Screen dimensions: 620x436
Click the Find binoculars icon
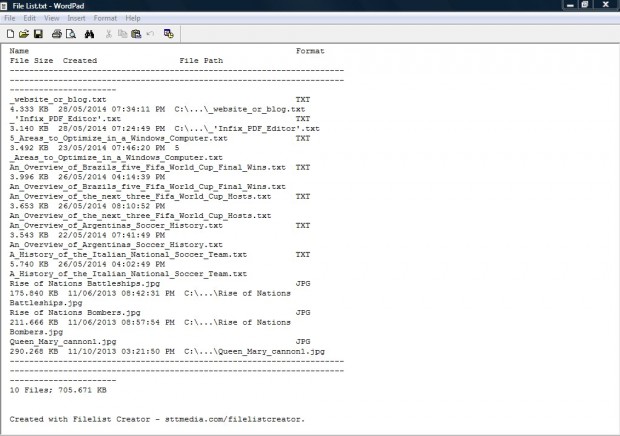tap(89, 33)
